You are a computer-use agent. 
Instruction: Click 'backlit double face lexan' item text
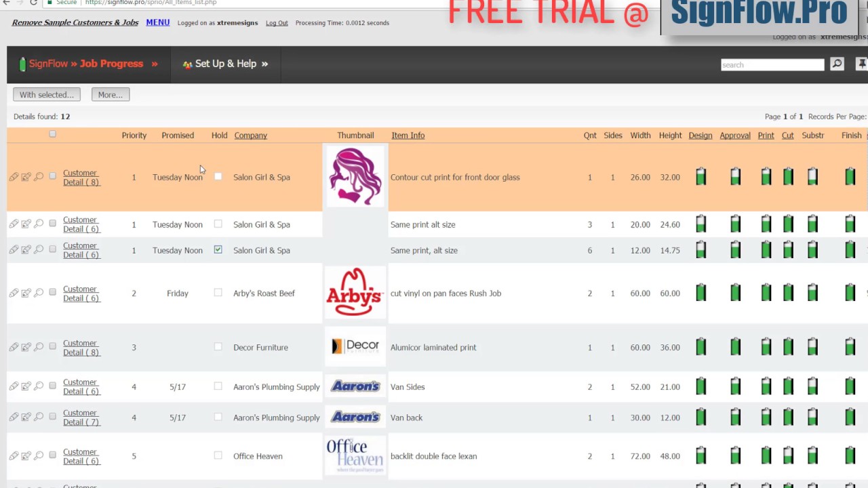tap(433, 456)
